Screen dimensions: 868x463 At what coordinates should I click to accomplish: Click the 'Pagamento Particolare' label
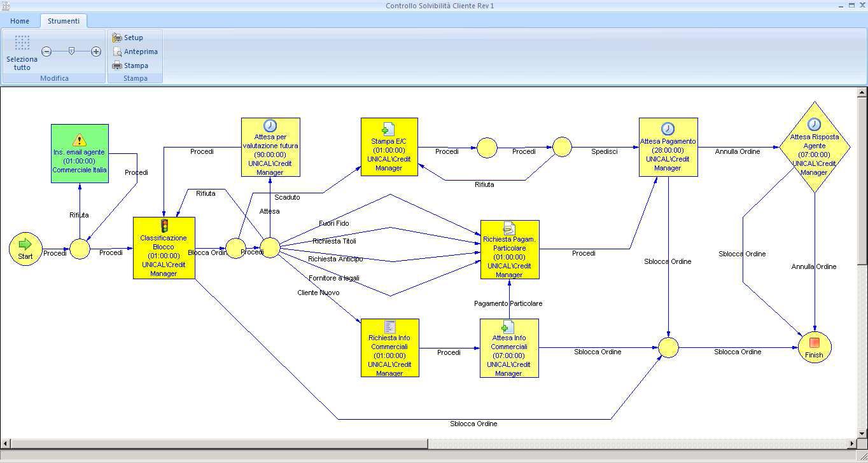[508, 303]
